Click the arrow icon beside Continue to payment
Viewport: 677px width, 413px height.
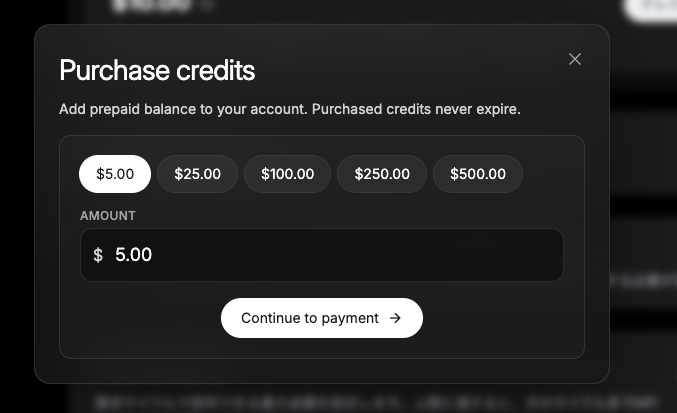click(x=395, y=318)
